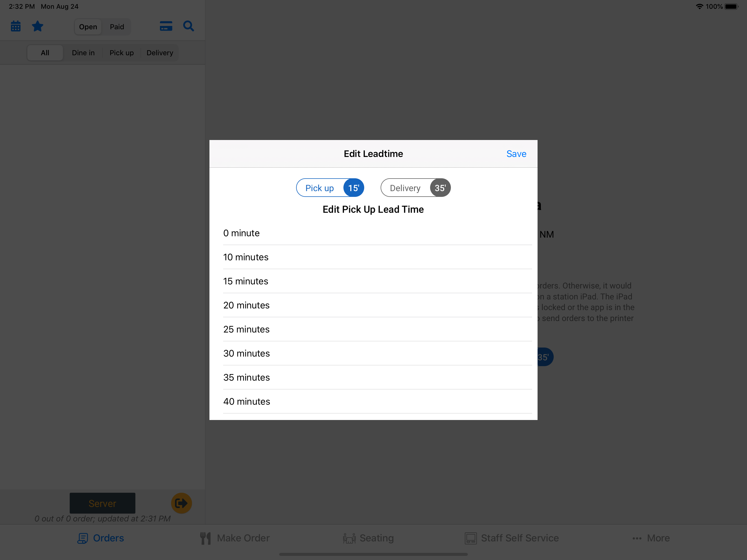Switch to Pick up lead time toggle
Image resolution: width=747 pixels, height=560 pixels.
pos(330,188)
